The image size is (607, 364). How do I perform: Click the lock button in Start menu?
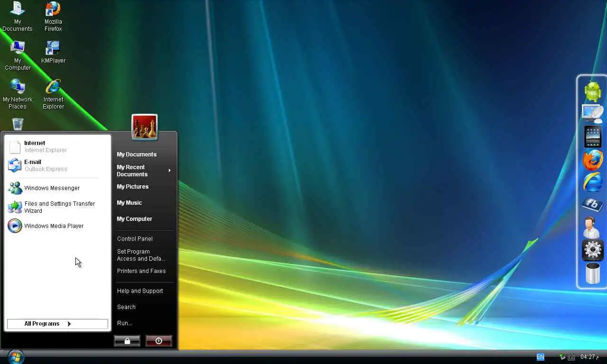[x=127, y=341]
